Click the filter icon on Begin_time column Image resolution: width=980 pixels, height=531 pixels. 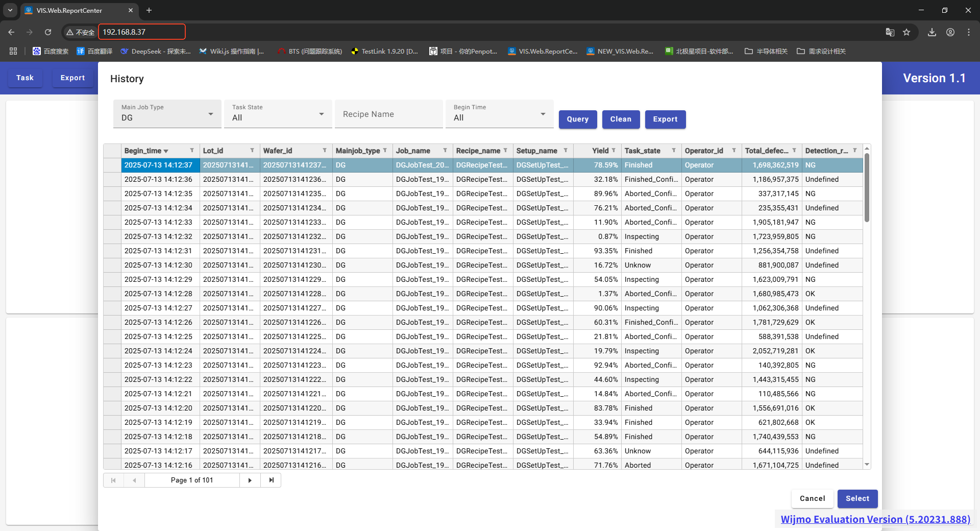pyautogui.click(x=192, y=151)
